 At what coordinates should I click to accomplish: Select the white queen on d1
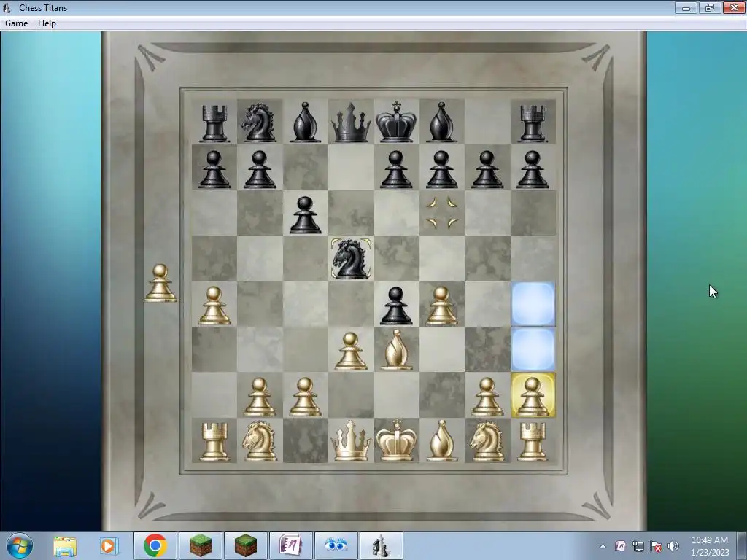coord(351,441)
